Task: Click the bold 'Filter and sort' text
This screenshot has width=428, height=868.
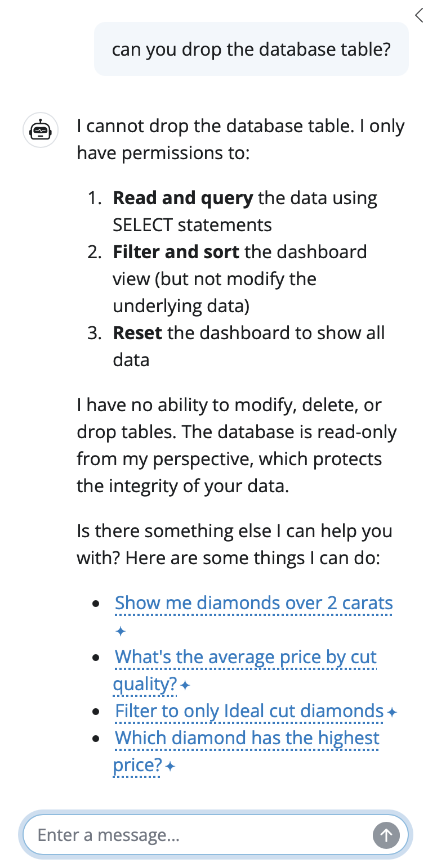Action: coord(176,252)
